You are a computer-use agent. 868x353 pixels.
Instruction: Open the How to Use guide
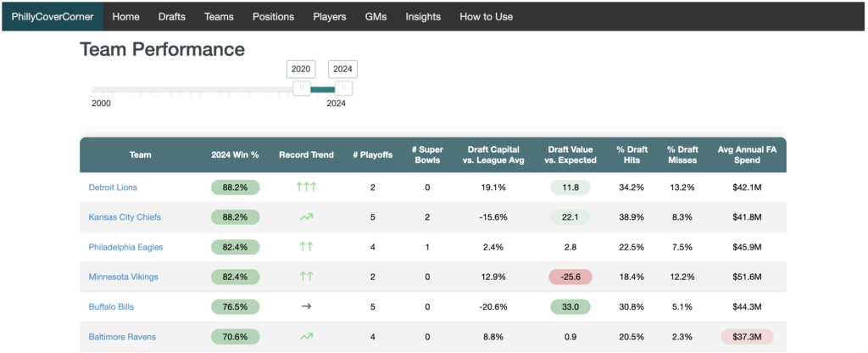pos(486,16)
